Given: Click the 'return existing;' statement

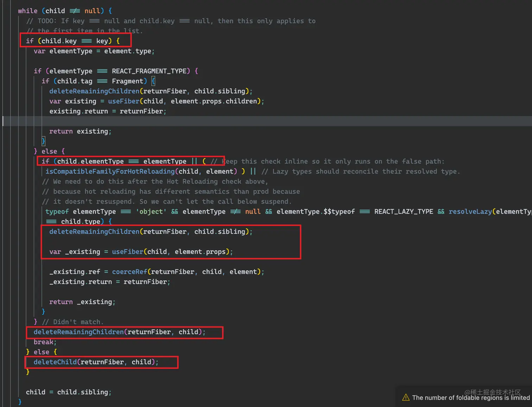Looking at the screenshot, I should pos(80,131).
